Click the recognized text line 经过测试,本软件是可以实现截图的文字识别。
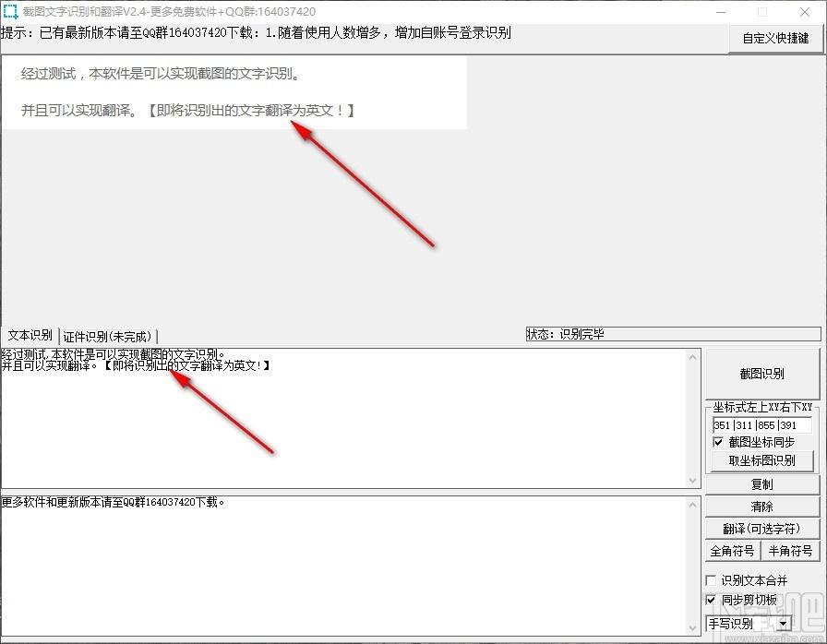This screenshot has width=827, height=644. click(x=114, y=354)
